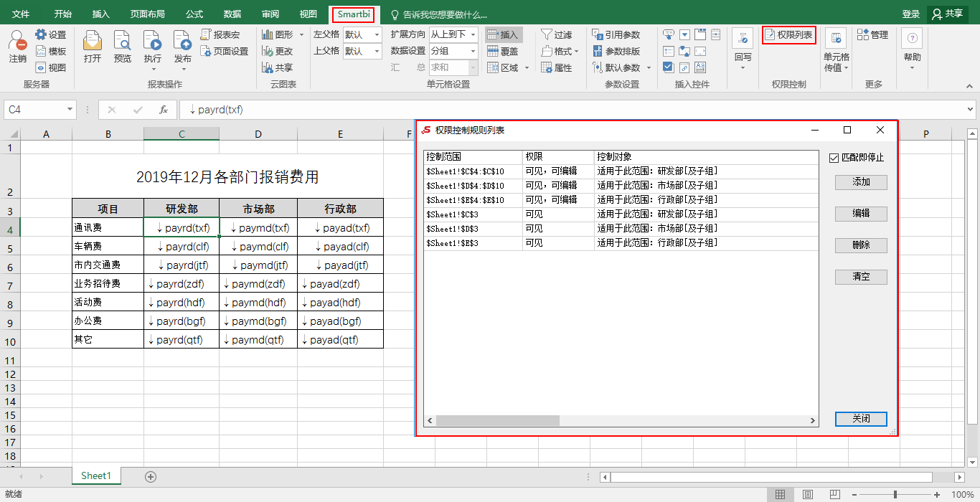Switch to page break preview
980x502 pixels.
834,495
